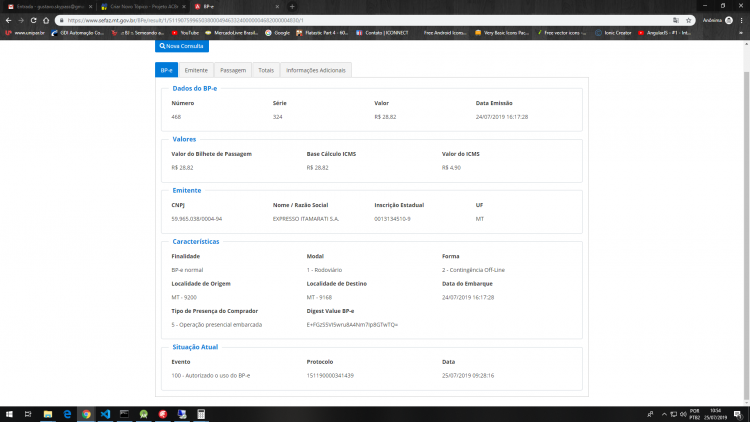This screenshot has height=422, width=750.
Task: Click the '5 - Operação presencial embarcada' text
Action: (217, 324)
